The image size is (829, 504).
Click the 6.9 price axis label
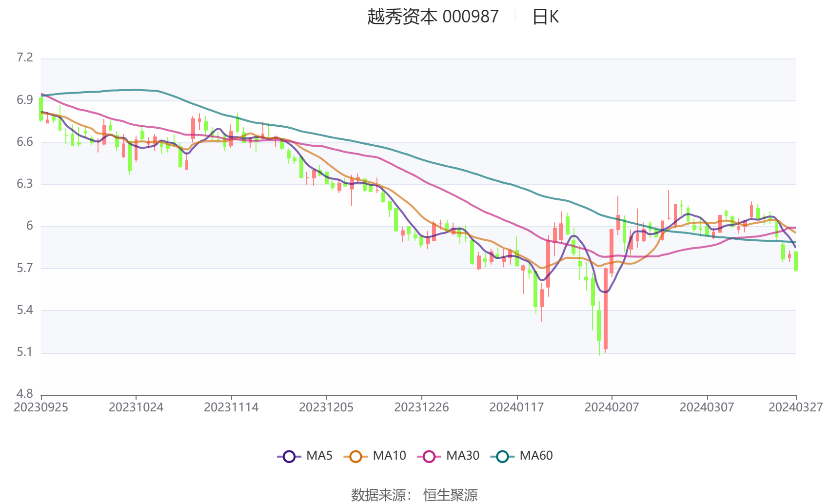[x=25, y=100]
